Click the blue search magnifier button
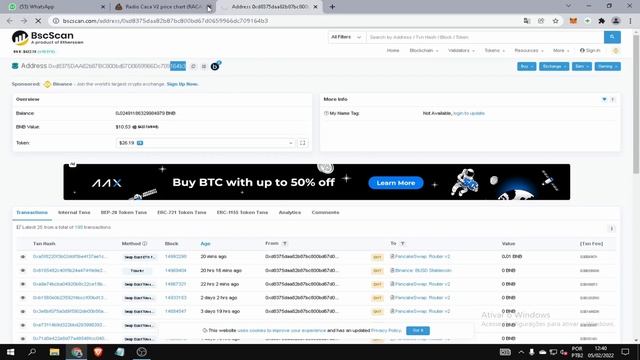Screen dimensions: 640x360 pos(612,37)
